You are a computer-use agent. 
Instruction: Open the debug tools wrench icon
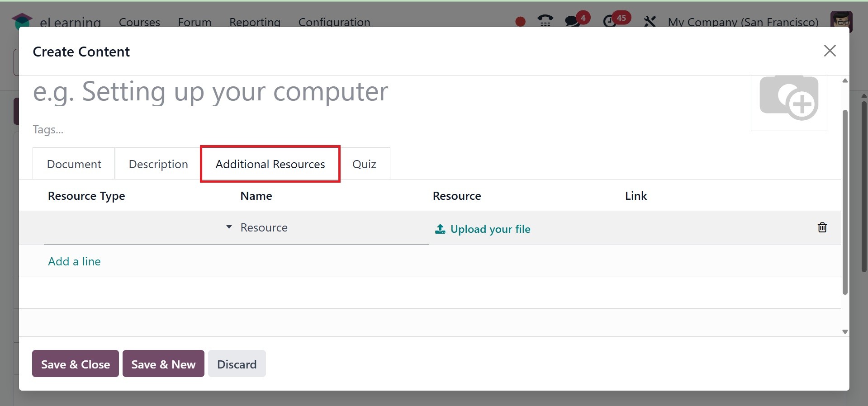coord(650,21)
